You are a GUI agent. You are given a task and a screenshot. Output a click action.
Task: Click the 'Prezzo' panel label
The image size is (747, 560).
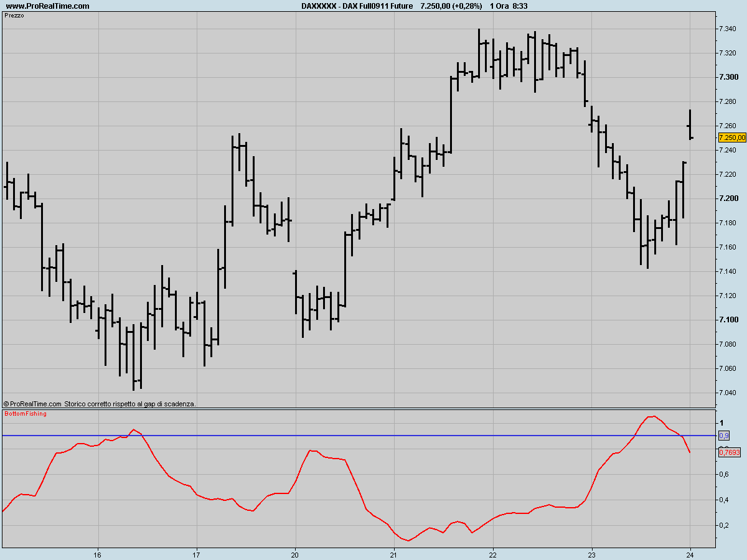tap(14, 16)
